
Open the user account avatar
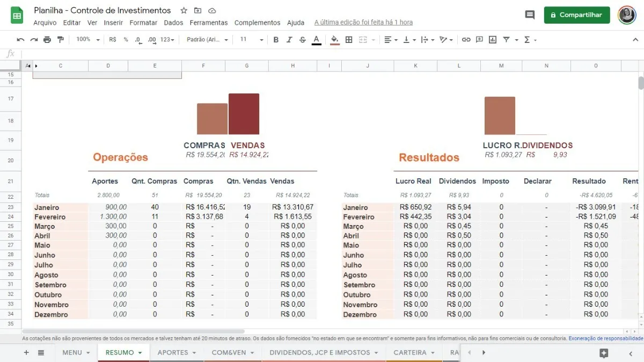[x=627, y=15]
